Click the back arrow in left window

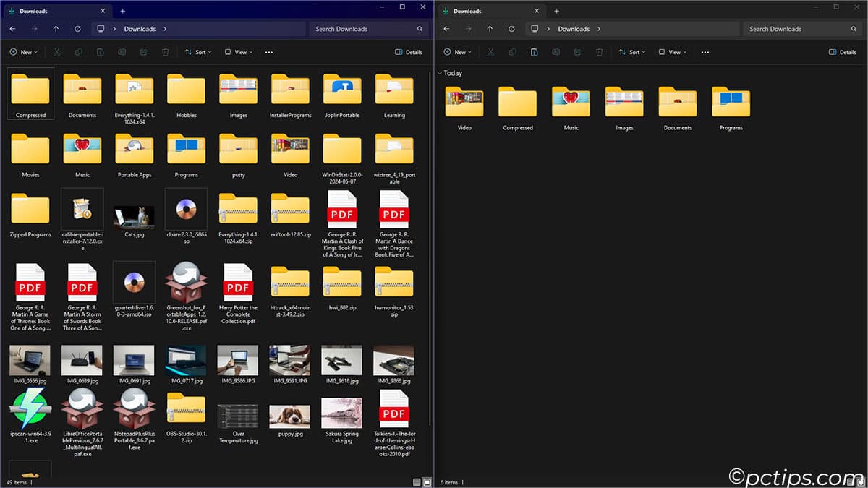pyautogui.click(x=12, y=29)
